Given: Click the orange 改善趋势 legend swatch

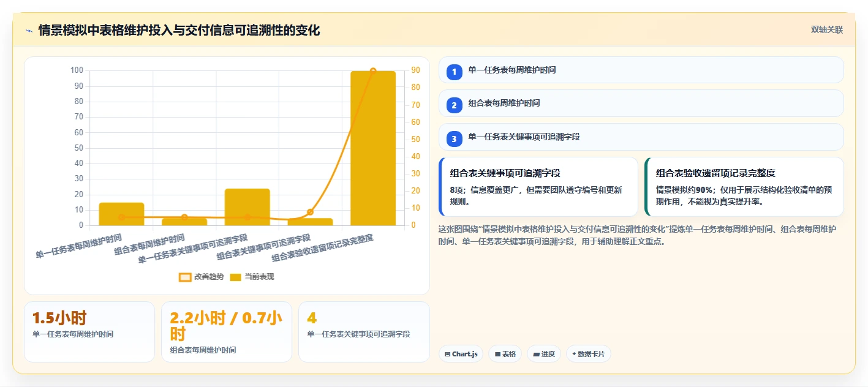Looking at the screenshot, I should coord(186,277).
